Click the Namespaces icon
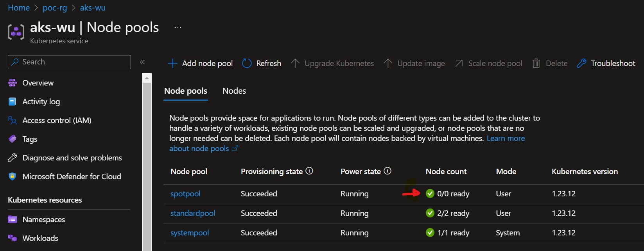The width and height of the screenshot is (644, 251). 13,219
